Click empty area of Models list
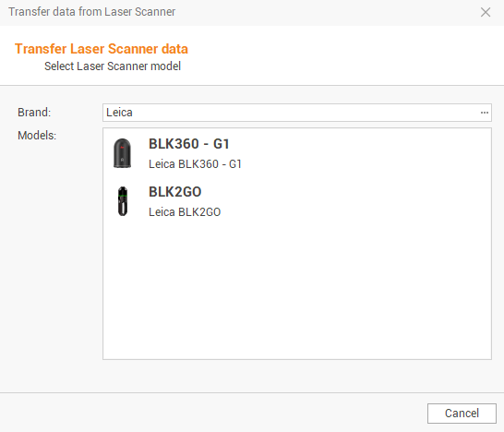This screenshot has height=432, width=504. [297, 289]
